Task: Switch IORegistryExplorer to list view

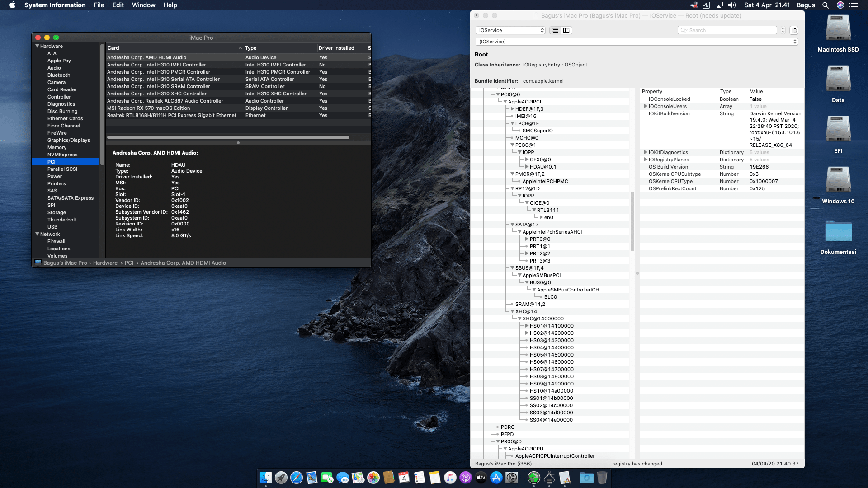Action: coord(555,30)
